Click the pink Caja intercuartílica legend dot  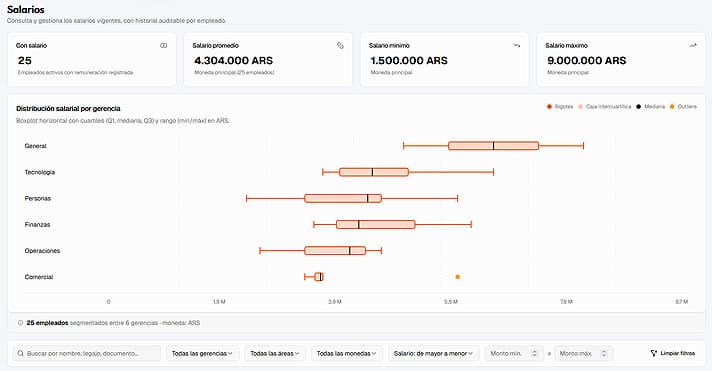[580, 107]
